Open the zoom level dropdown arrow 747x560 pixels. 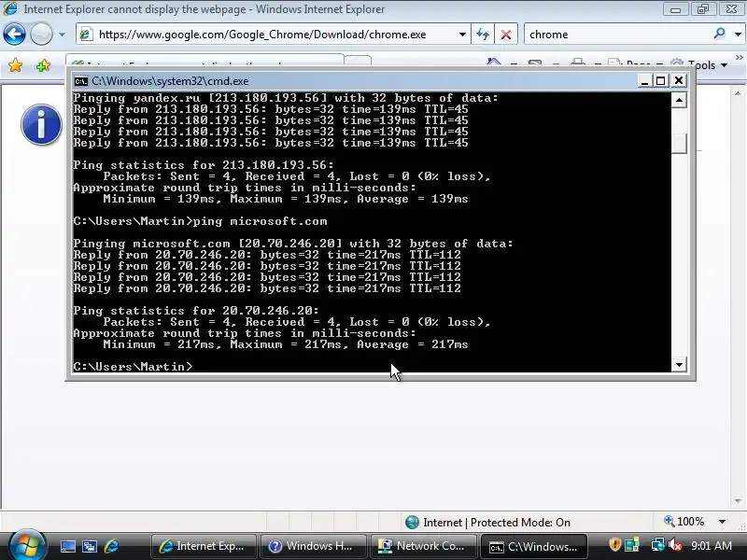click(x=722, y=522)
